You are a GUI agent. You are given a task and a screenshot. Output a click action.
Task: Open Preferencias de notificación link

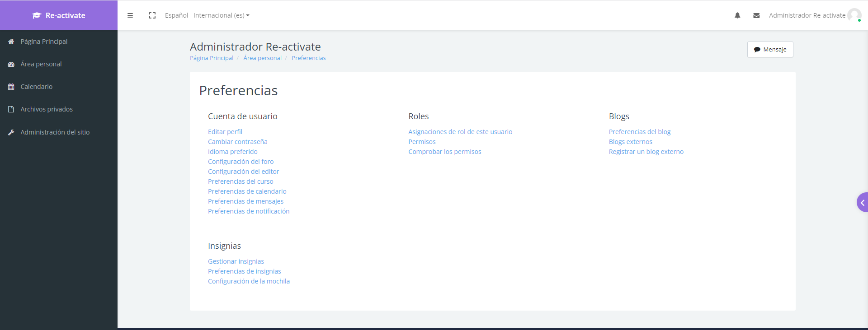pyautogui.click(x=249, y=211)
